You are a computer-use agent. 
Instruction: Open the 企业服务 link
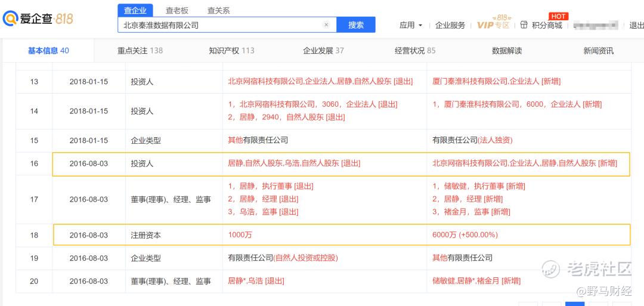(x=450, y=25)
